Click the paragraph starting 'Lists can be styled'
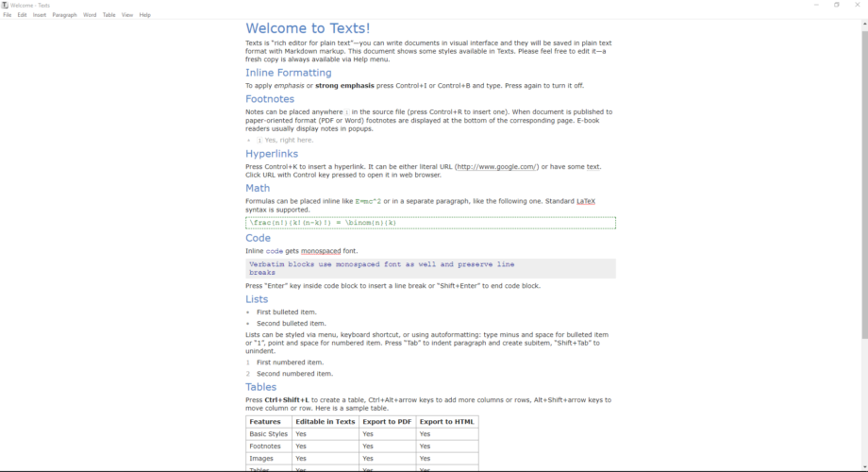This screenshot has height=472, width=868. tap(427, 344)
